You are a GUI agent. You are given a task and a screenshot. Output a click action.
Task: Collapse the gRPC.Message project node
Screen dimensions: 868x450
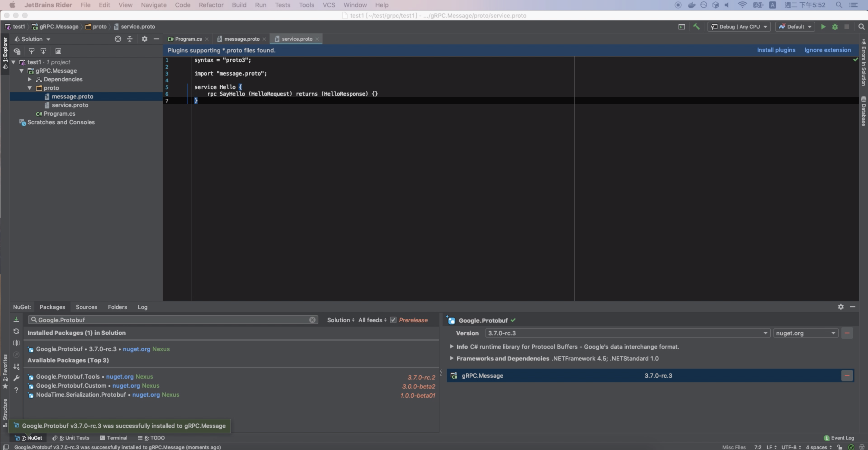[x=22, y=71]
